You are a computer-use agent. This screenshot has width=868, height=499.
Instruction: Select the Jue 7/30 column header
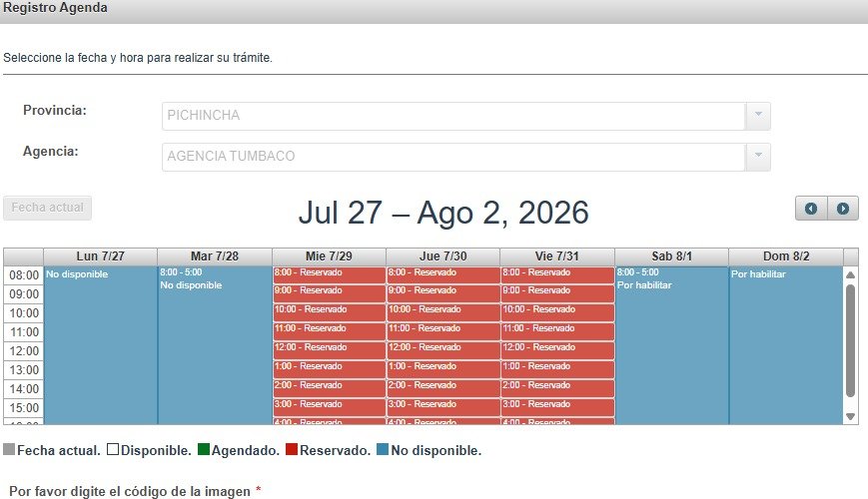(442, 256)
